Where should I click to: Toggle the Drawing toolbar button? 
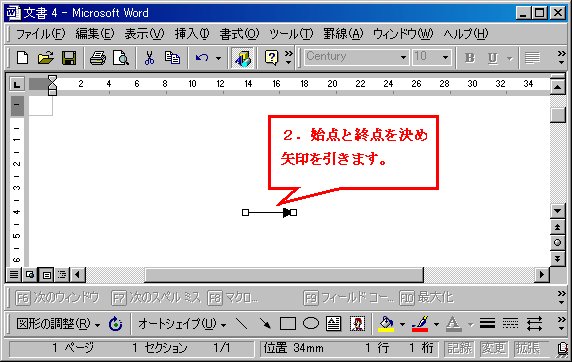pyautogui.click(x=243, y=58)
